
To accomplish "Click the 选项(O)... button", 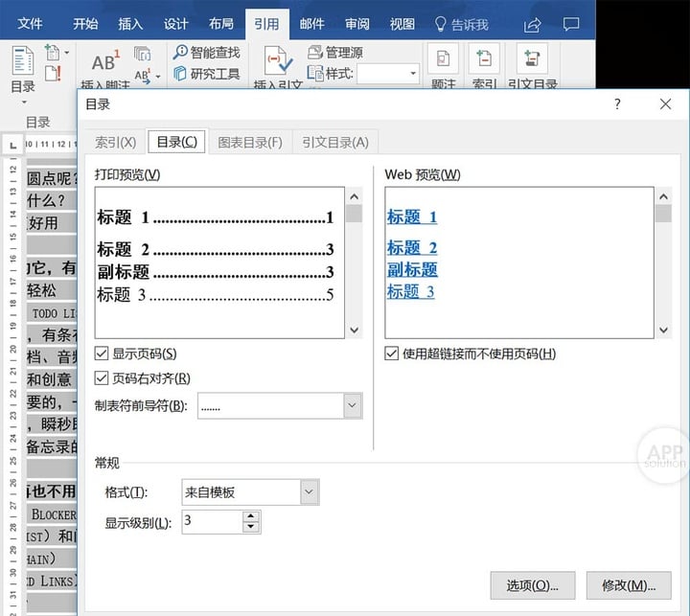I will point(533,585).
